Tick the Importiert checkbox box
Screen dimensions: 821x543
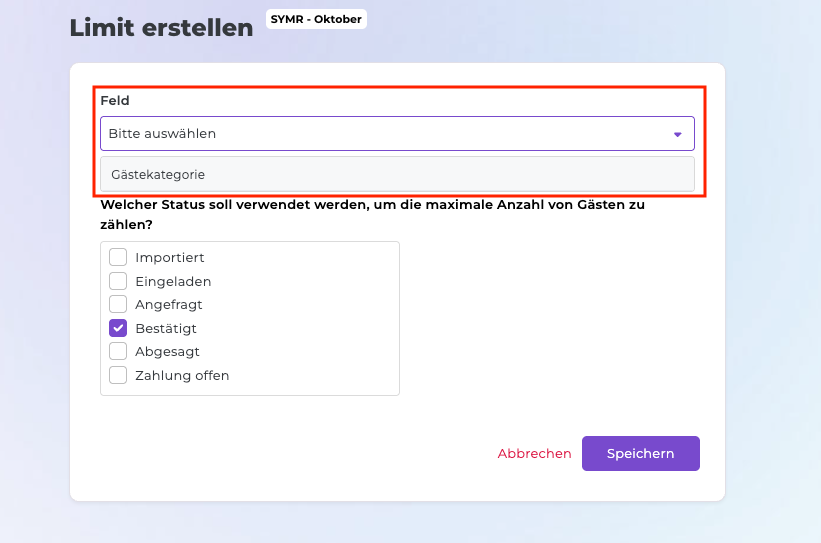coord(118,258)
